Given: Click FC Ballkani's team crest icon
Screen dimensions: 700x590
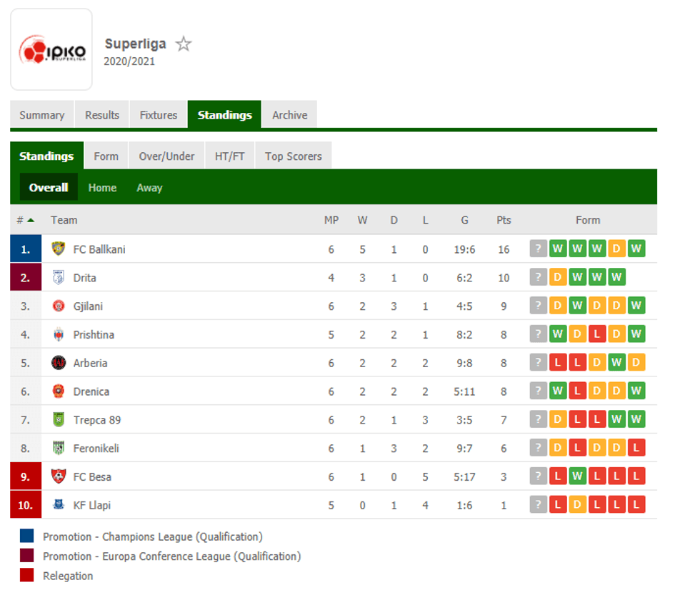Looking at the screenshot, I should pyautogui.click(x=59, y=249).
